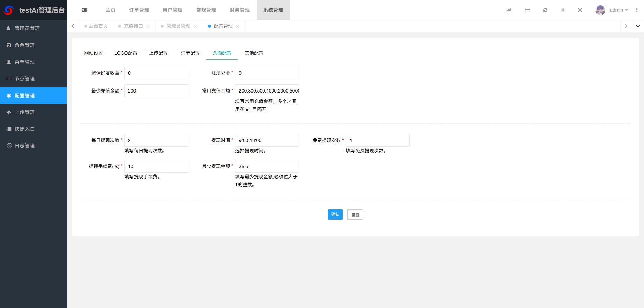Enter fullscreen using the expand icon
Screen dimensions: 644x308
click(580, 10)
